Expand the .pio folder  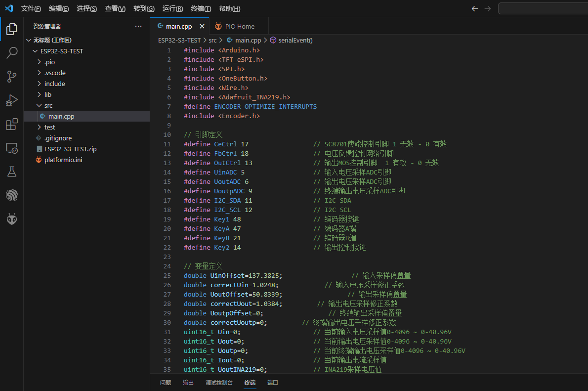(x=39, y=62)
